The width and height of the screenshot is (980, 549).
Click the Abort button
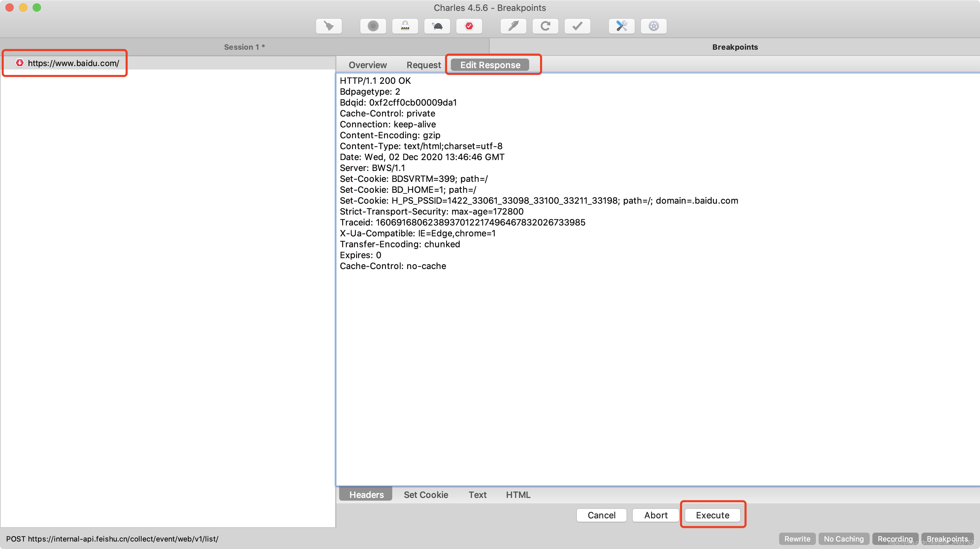pyautogui.click(x=655, y=515)
